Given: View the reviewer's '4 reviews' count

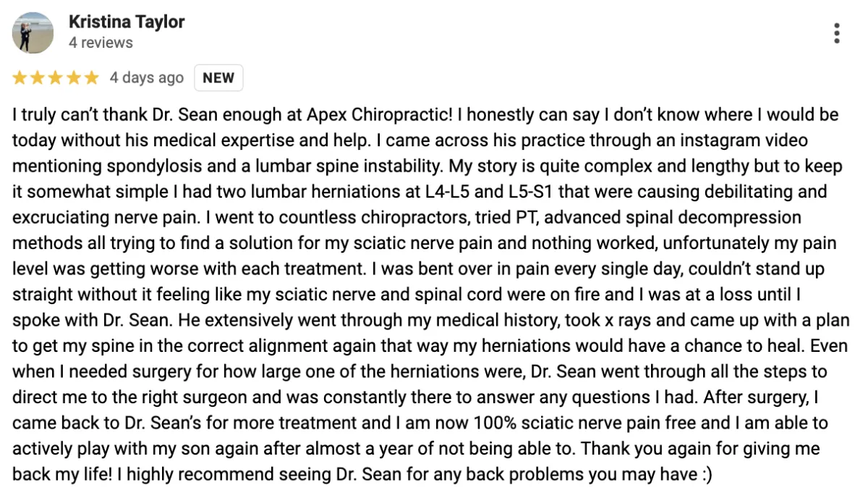Looking at the screenshot, I should (101, 43).
